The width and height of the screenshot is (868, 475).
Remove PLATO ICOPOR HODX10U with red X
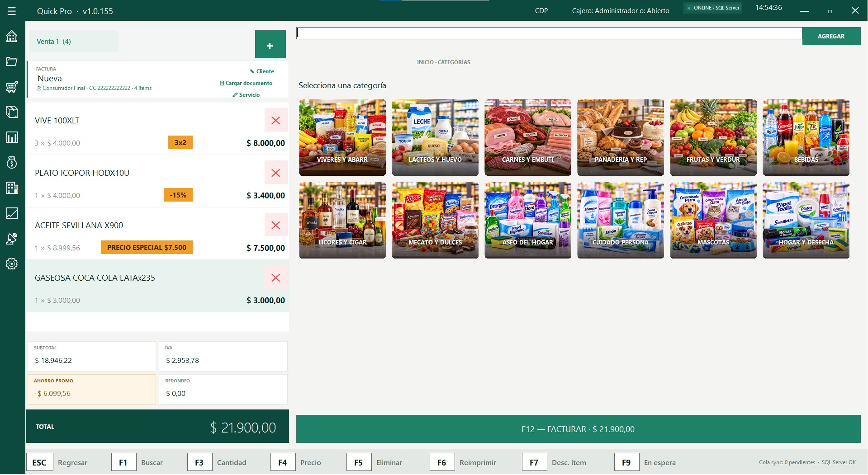point(276,173)
